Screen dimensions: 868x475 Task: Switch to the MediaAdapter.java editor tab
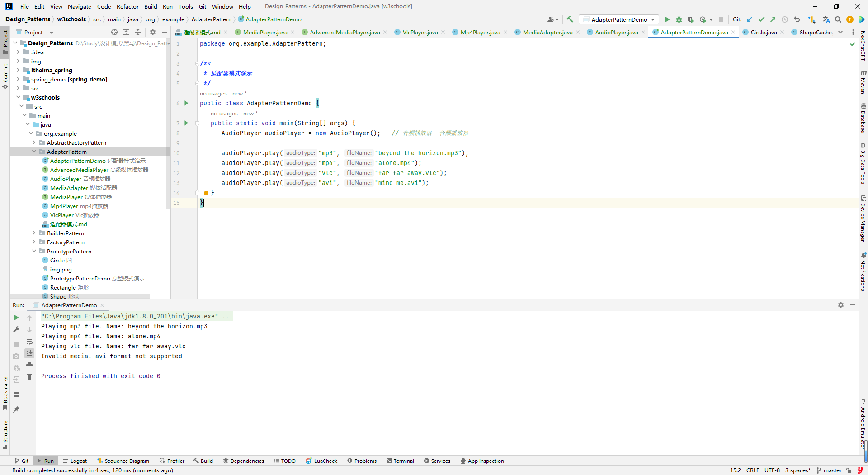click(547, 32)
